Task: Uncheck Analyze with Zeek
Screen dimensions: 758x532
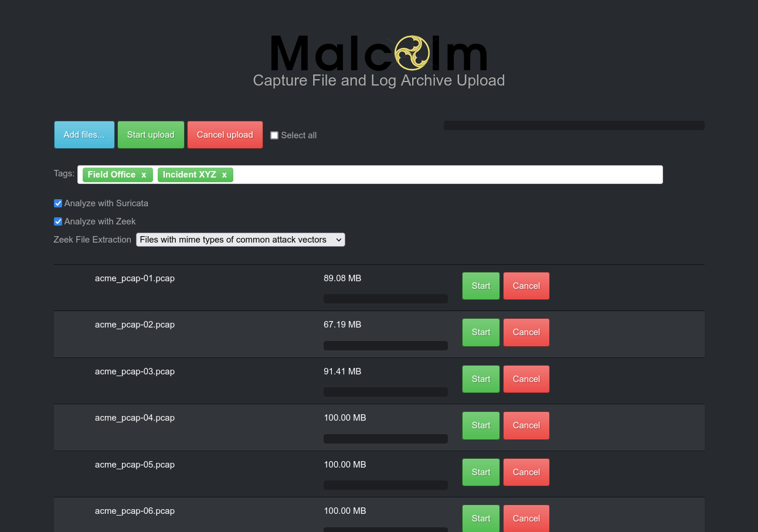Action: [x=58, y=221]
